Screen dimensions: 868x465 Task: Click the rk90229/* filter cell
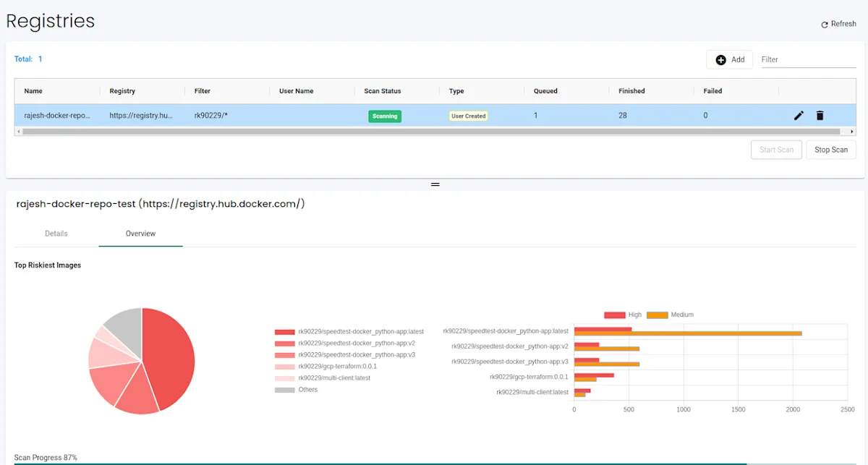pyautogui.click(x=211, y=116)
